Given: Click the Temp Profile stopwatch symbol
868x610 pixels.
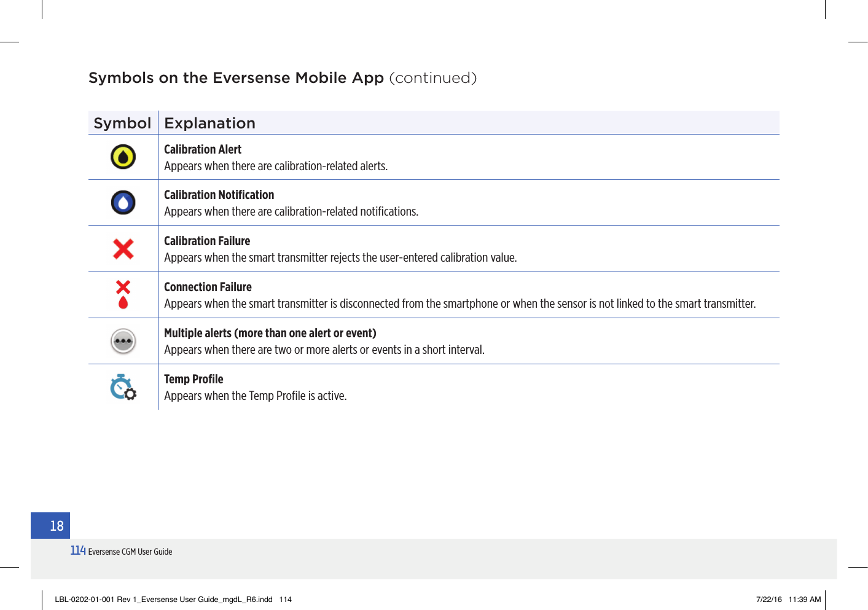Looking at the screenshot, I should pos(123,387).
